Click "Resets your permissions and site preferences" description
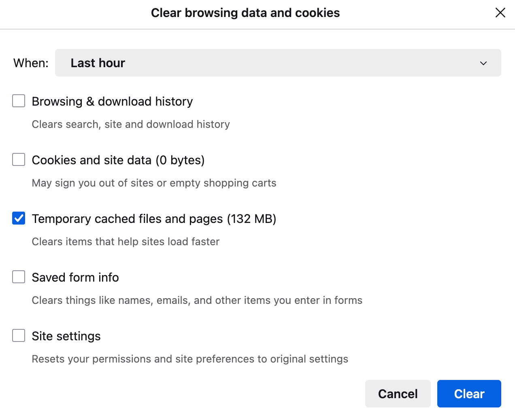This screenshot has width=515, height=420. (190, 359)
